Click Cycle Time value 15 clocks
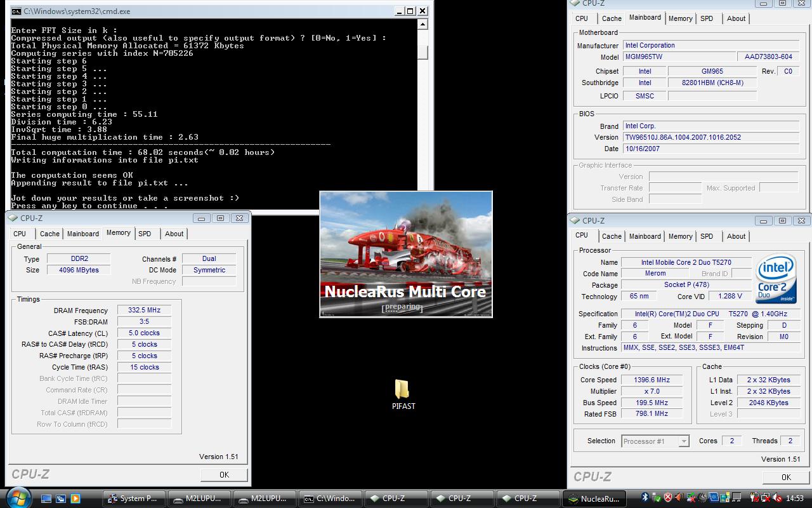The width and height of the screenshot is (812, 508). point(144,368)
